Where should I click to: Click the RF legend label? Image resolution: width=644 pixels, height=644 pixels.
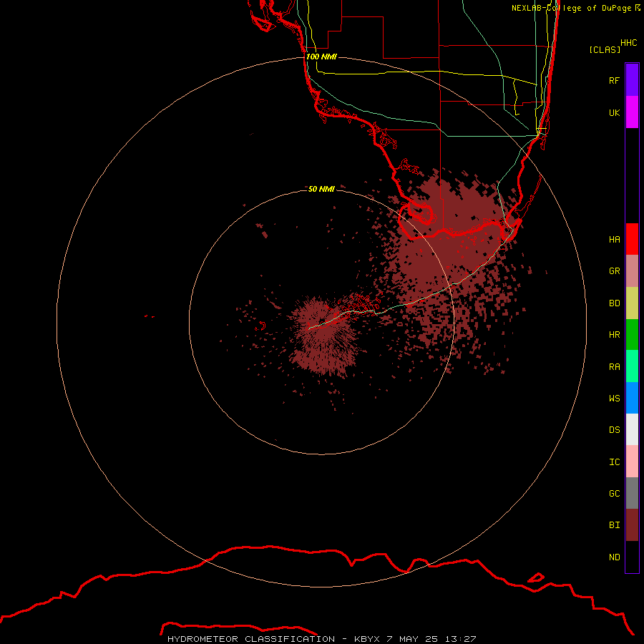click(615, 80)
